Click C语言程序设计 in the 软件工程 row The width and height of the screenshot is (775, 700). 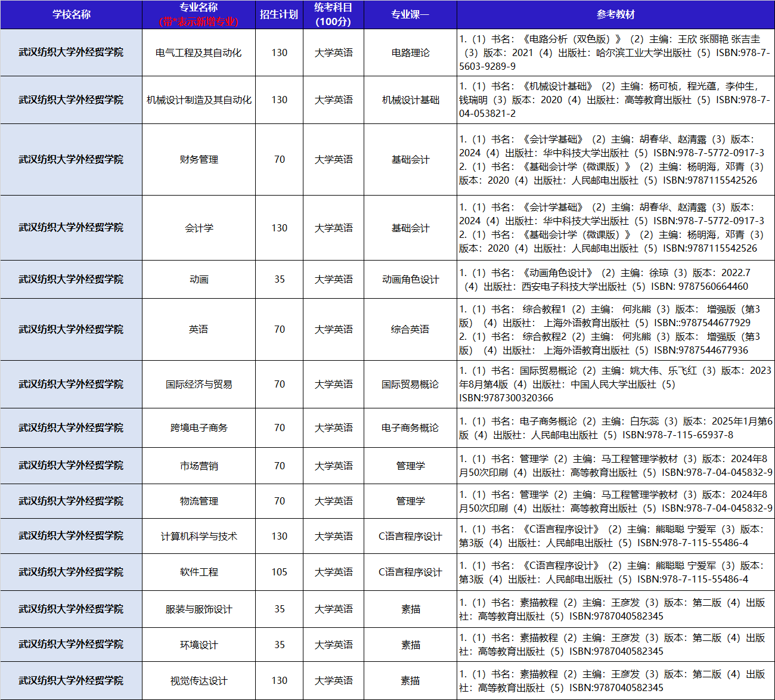(410, 572)
